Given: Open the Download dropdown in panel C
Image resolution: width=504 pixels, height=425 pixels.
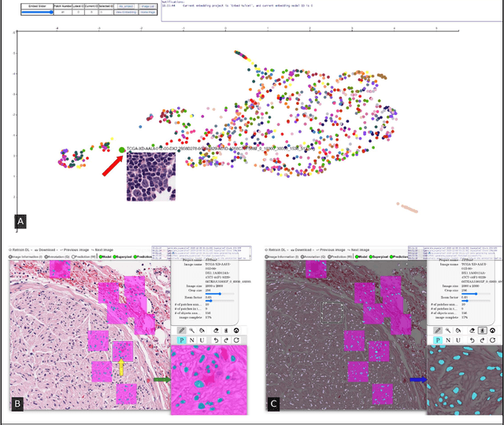Looking at the screenshot, I should point(302,250).
